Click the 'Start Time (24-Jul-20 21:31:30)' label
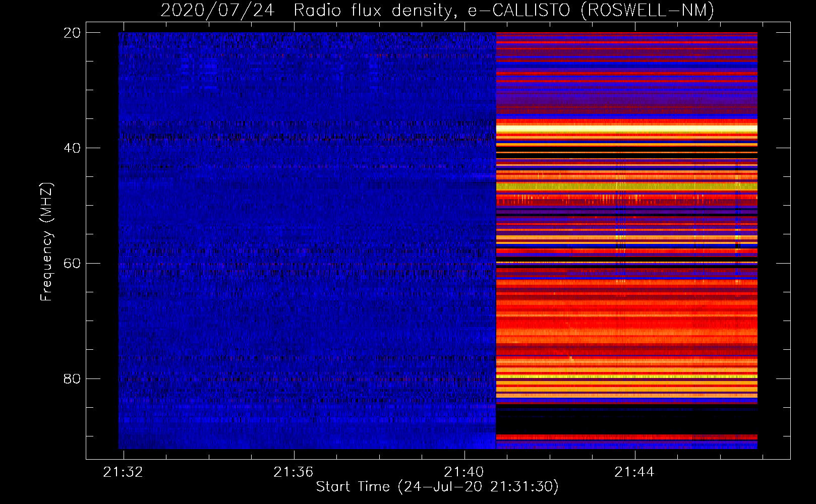The height and width of the screenshot is (504, 816). click(x=437, y=487)
